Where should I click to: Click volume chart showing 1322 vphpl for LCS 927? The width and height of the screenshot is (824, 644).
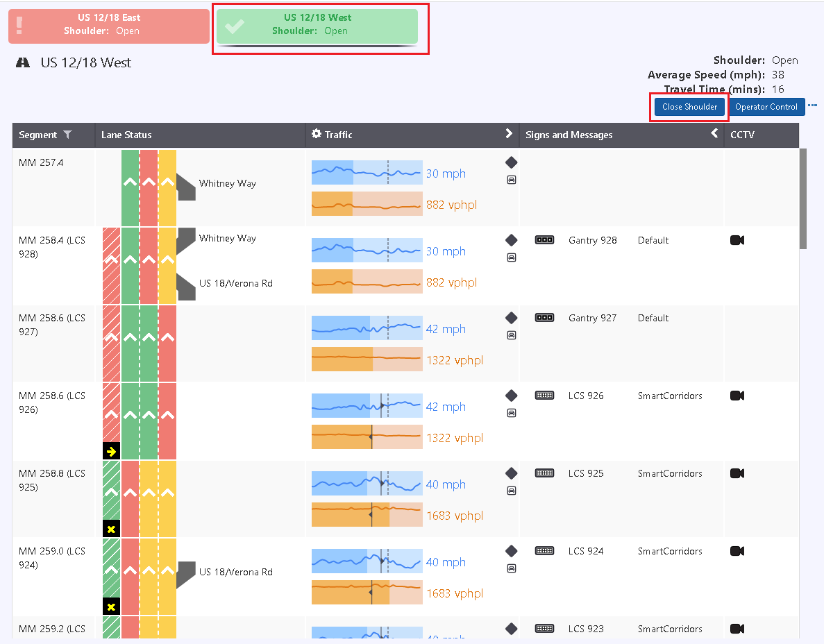(x=367, y=359)
